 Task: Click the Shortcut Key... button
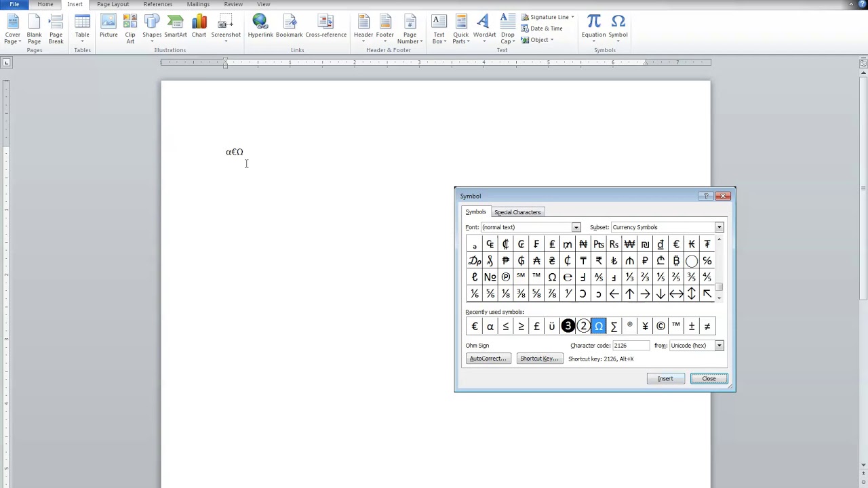click(539, 359)
